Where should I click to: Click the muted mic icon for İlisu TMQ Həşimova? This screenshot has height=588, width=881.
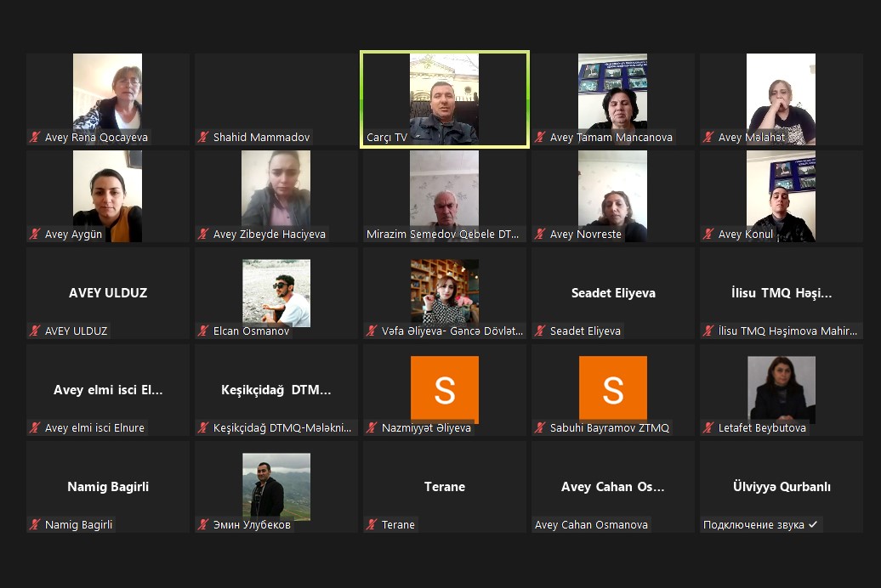tap(709, 331)
